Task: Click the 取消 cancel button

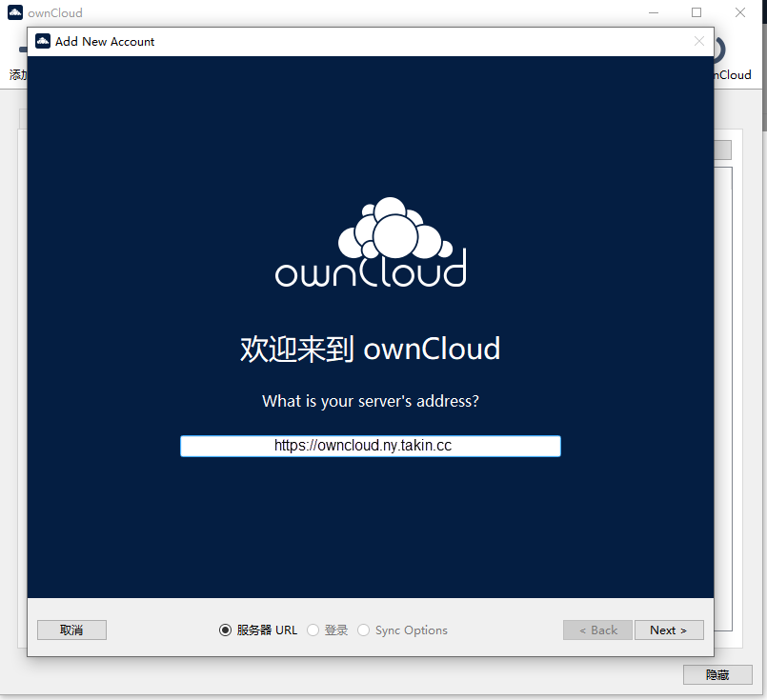Action: (71, 630)
